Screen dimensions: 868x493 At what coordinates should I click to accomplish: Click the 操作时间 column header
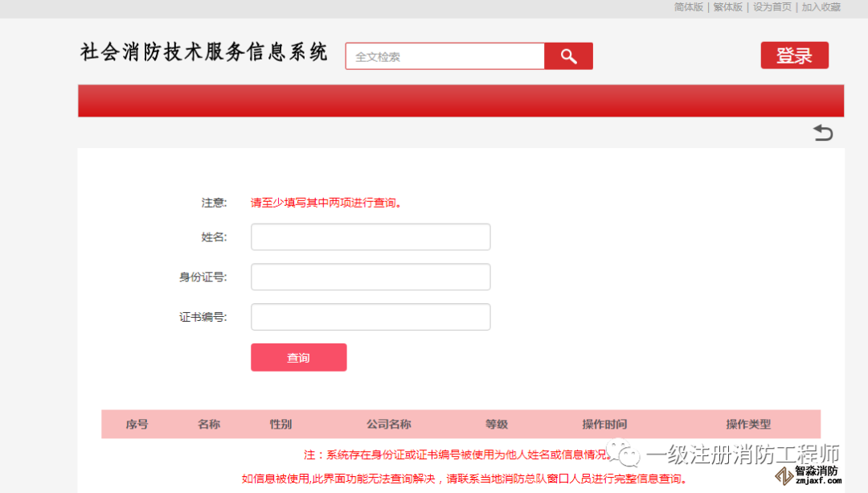click(x=604, y=425)
